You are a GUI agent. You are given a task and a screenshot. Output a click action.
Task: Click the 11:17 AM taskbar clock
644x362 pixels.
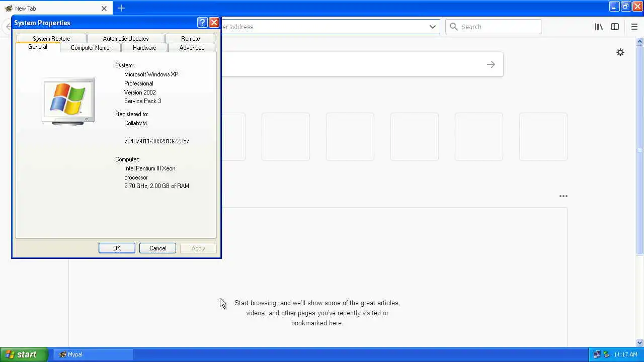click(625, 354)
